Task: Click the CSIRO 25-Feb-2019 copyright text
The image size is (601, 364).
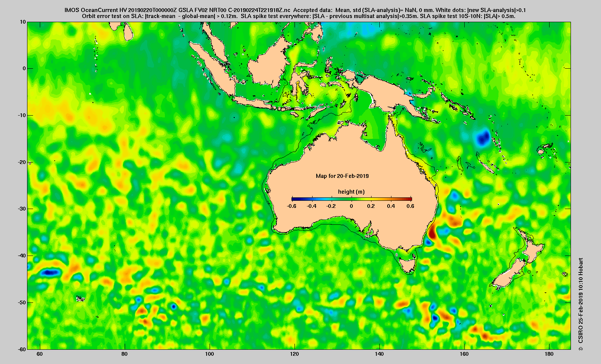Action: tap(581, 304)
